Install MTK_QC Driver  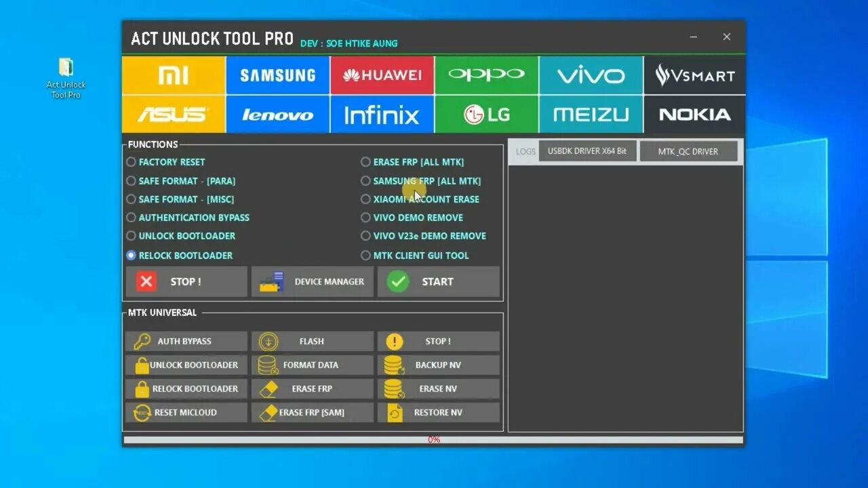(688, 151)
